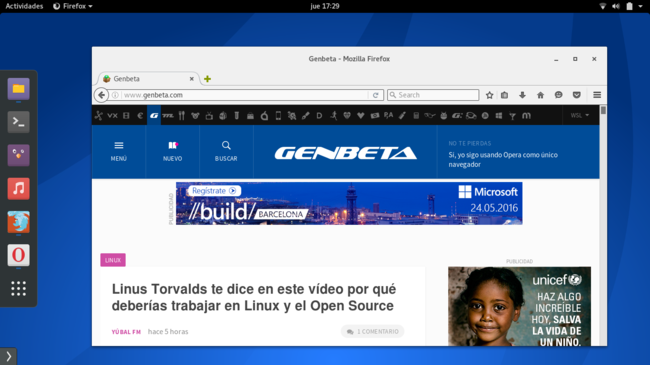Viewport: 650px width, 365px height.
Task: Open the clock showing jue 17:29
Action: point(325,6)
